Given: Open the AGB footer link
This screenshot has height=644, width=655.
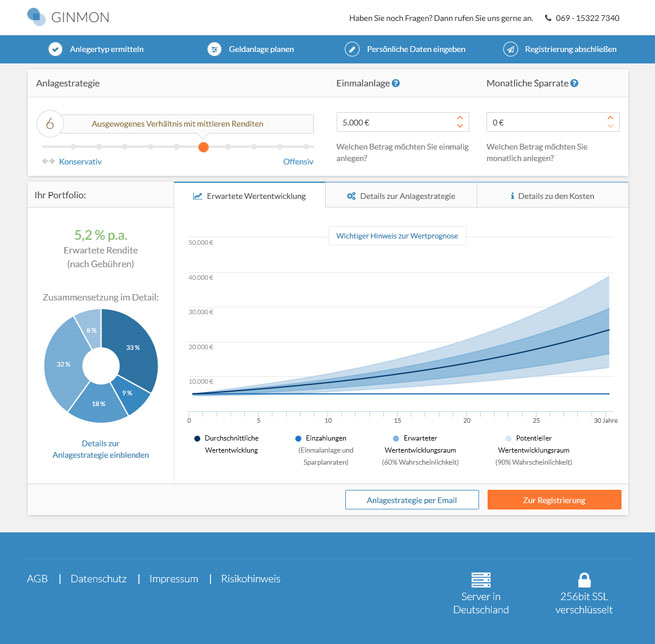Looking at the screenshot, I should click(x=37, y=579).
